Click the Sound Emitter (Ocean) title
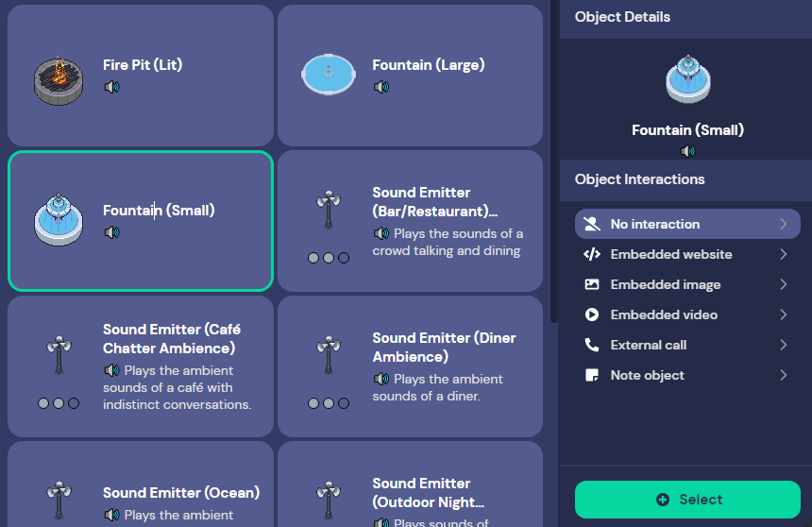Screen dimensions: 812x527 coord(181,492)
